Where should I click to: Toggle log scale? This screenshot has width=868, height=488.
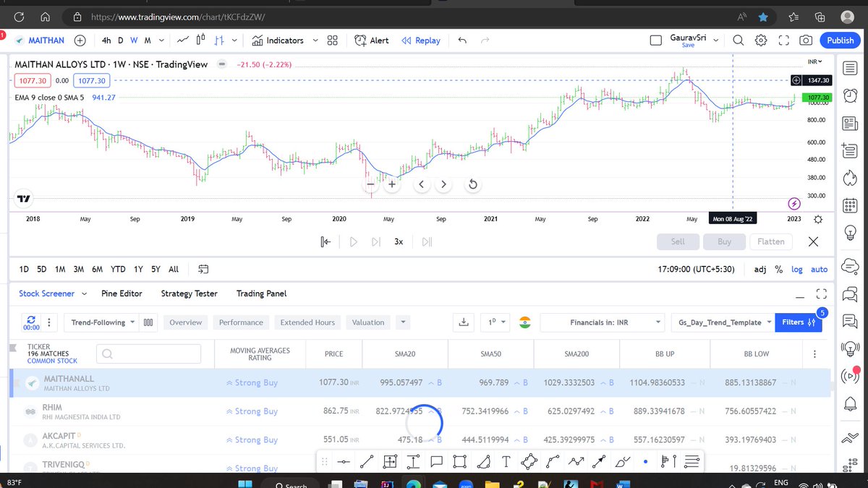pos(796,269)
